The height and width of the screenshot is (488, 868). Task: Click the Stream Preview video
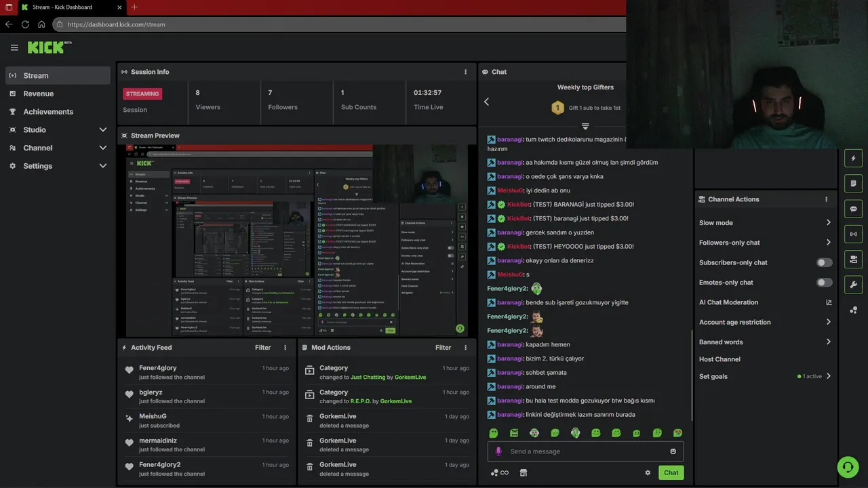(x=296, y=240)
